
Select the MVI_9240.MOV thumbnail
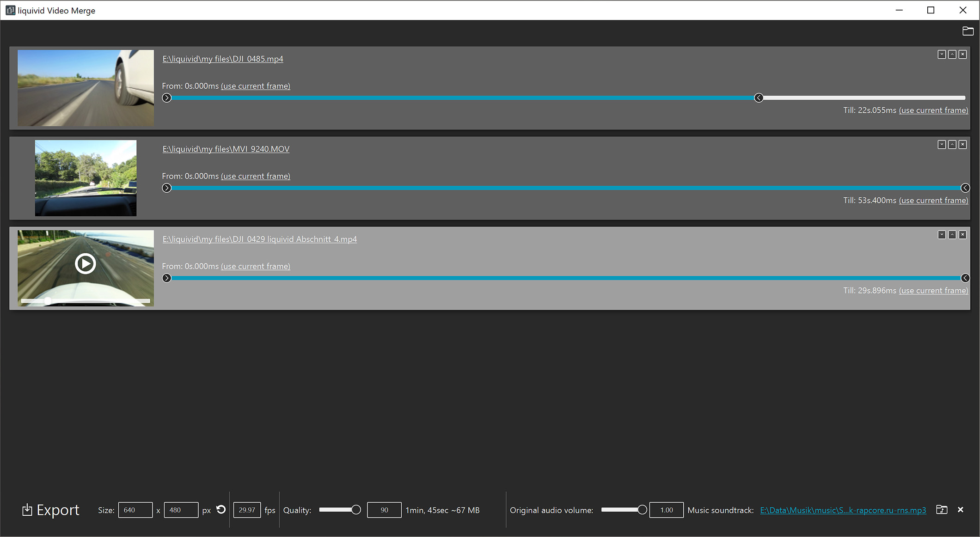[x=85, y=178]
